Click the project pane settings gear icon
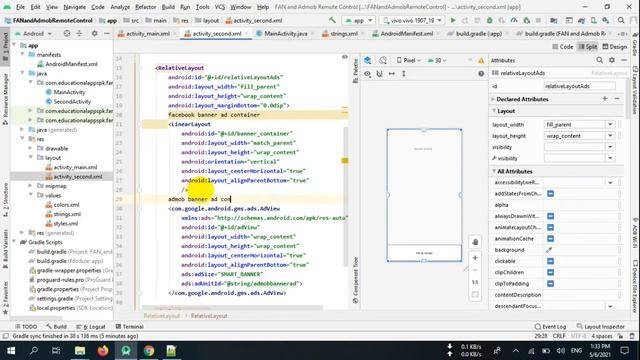The image size is (640, 360). tap(94, 33)
